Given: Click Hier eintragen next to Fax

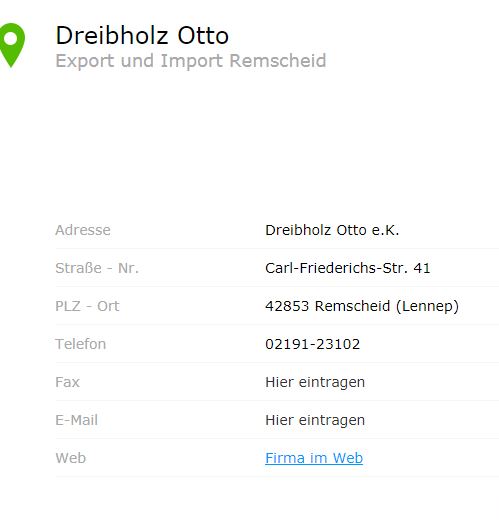Looking at the screenshot, I should 315,382.
